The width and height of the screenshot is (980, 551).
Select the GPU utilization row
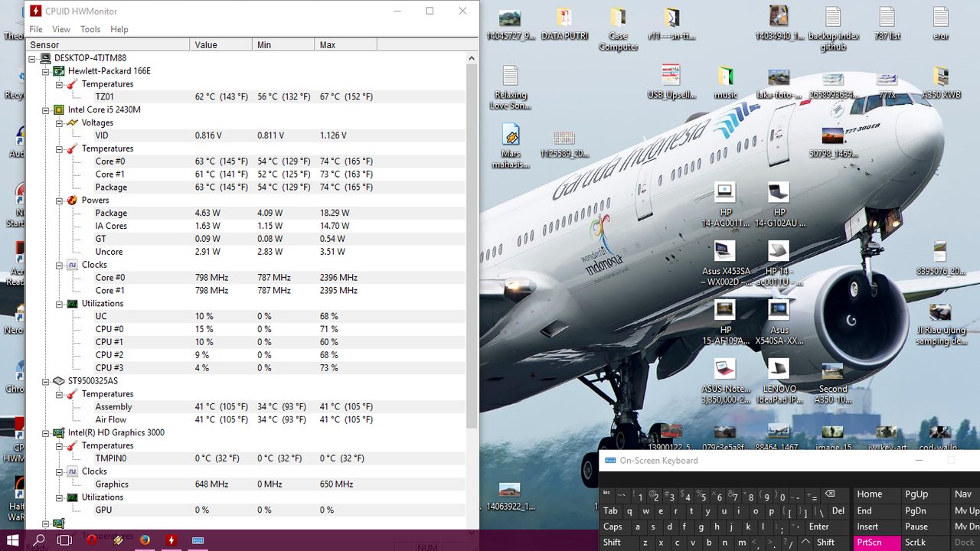pyautogui.click(x=245, y=510)
